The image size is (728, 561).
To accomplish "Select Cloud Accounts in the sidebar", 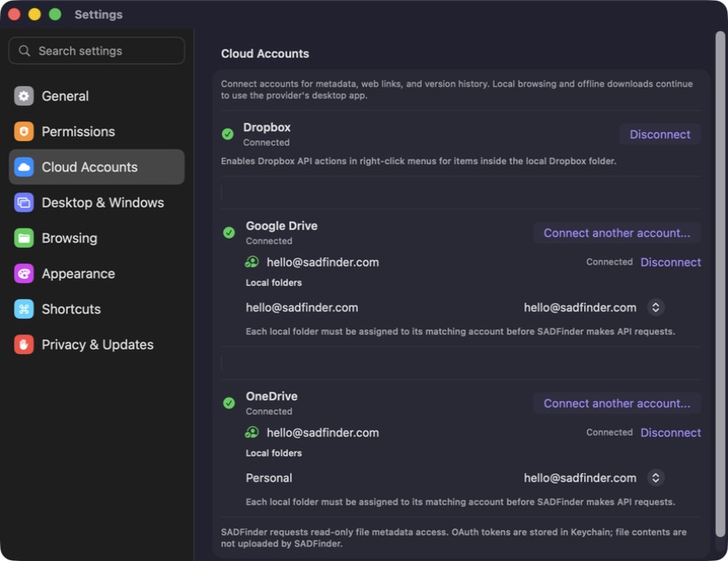I will point(97,167).
